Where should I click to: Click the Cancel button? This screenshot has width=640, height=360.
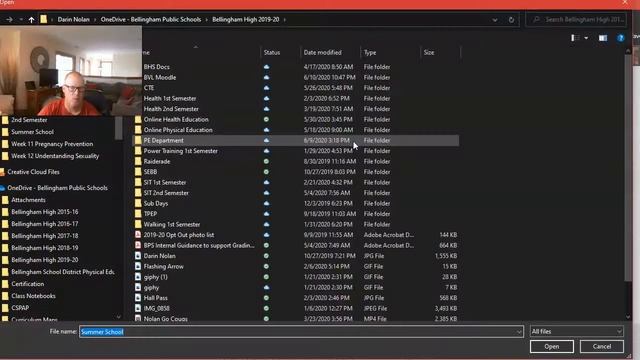pos(602,346)
